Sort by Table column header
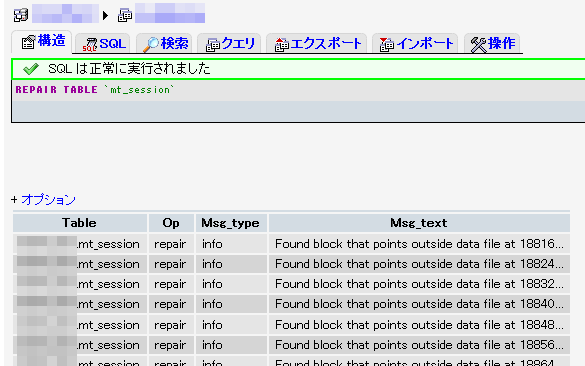 [x=79, y=223]
